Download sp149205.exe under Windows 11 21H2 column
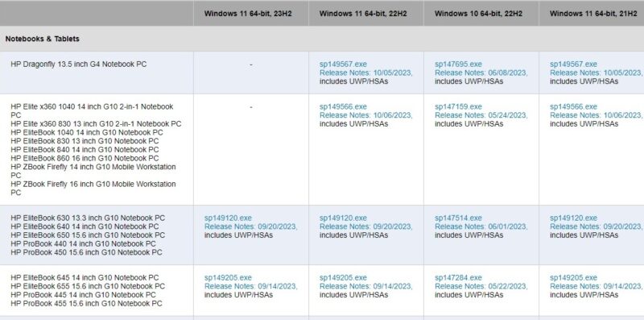Image resolution: width=644 pixels, height=320 pixels. tap(573, 277)
